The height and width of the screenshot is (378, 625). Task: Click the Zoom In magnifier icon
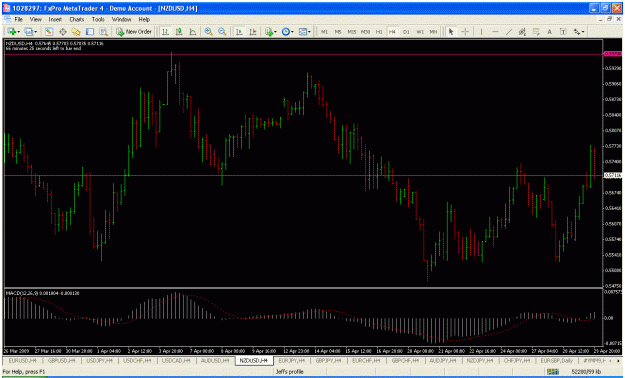pos(208,32)
